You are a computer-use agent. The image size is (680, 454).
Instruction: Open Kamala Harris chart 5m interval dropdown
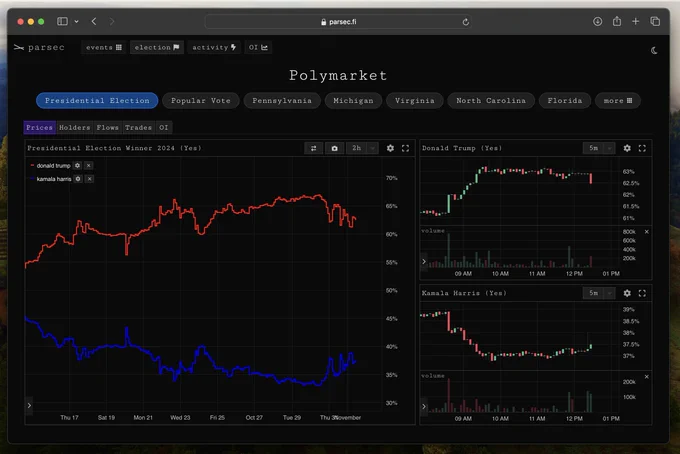click(599, 293)
